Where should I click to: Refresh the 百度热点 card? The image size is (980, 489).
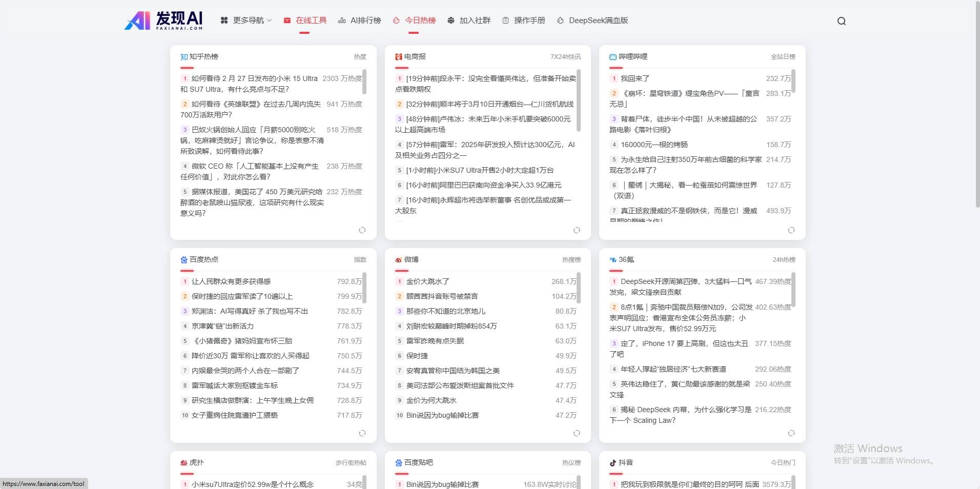[x=362, y=433]
